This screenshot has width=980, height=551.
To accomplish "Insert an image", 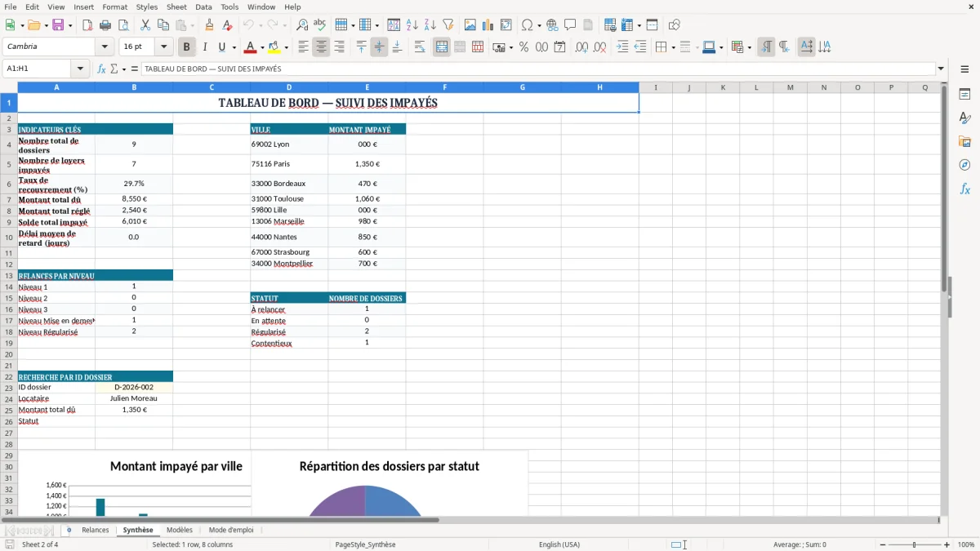I will tap(470, 24).
